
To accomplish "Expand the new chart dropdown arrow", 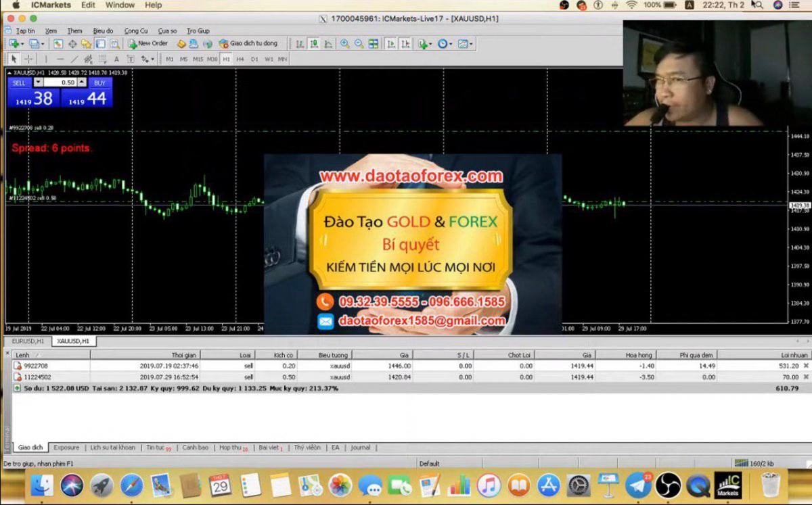I will 22,44.
